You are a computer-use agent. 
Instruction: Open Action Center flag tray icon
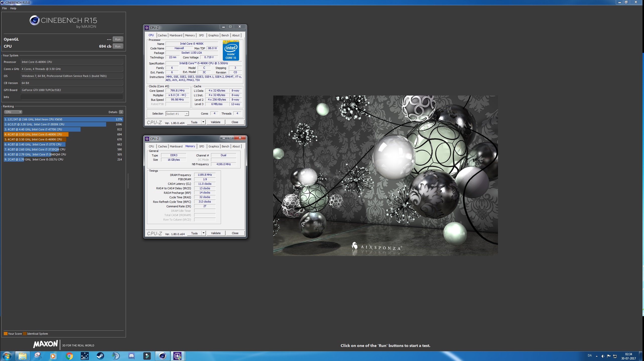click(609, 356)
